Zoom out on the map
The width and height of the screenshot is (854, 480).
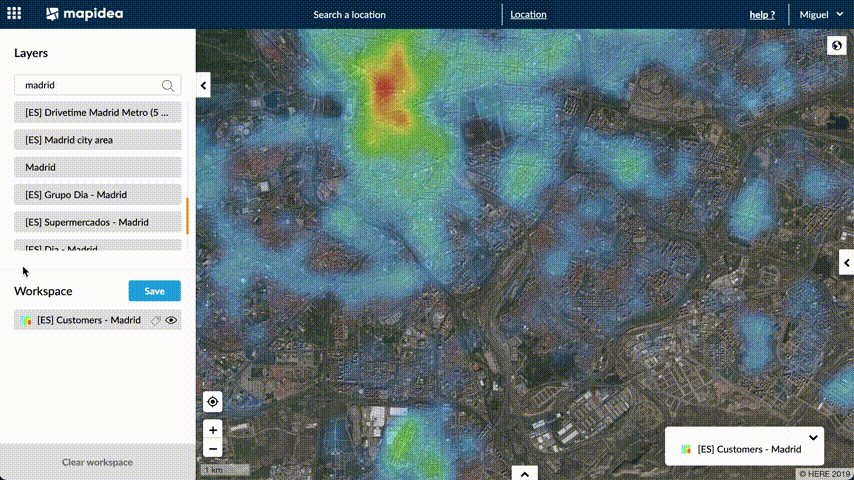212,449
